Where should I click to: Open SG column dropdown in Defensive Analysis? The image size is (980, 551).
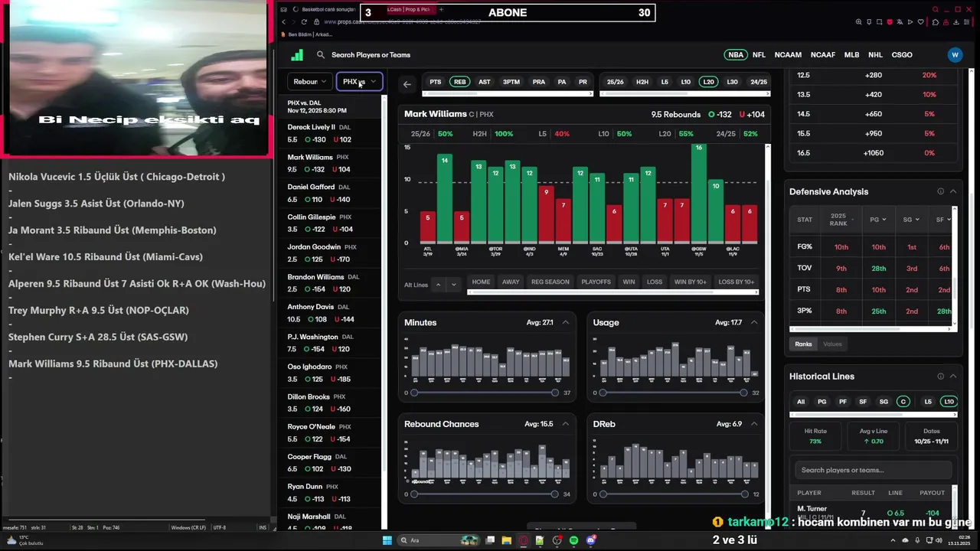click(911, 220)
